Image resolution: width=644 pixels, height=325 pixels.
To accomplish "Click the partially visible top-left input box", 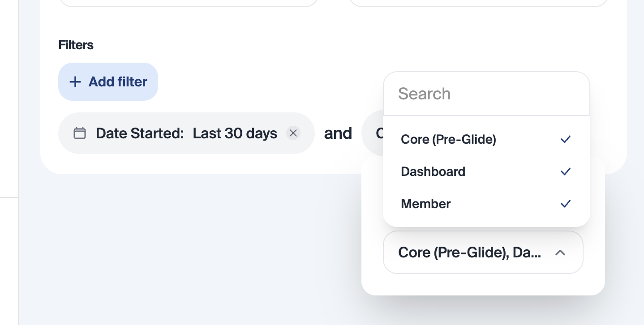I will (x=188, y=3).
